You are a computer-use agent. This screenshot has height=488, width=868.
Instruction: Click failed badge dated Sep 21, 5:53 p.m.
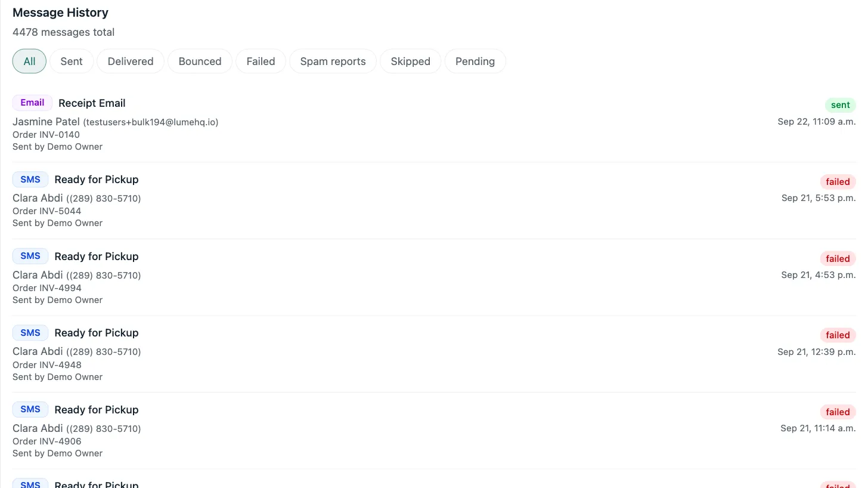(838, 182)
